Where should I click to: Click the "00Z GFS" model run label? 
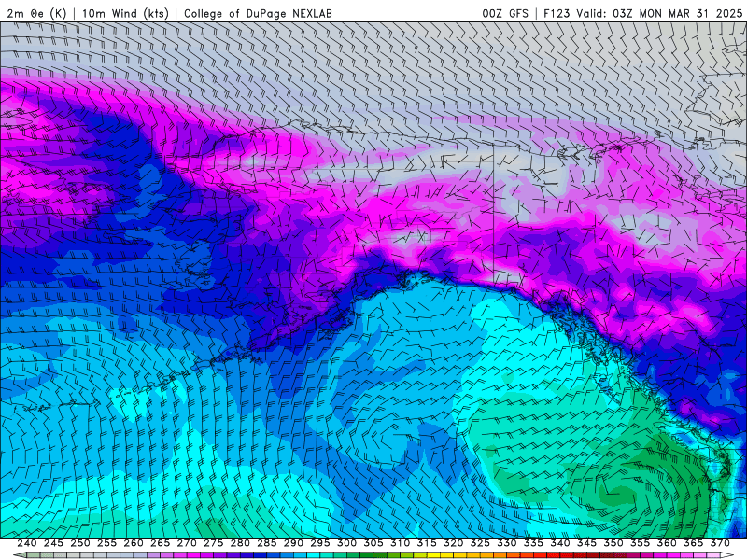[505, 13]
